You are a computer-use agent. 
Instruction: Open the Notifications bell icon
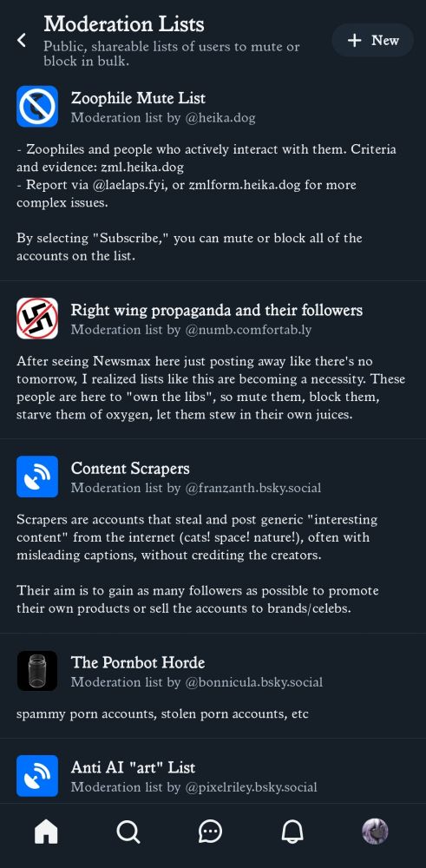(292, 832)
